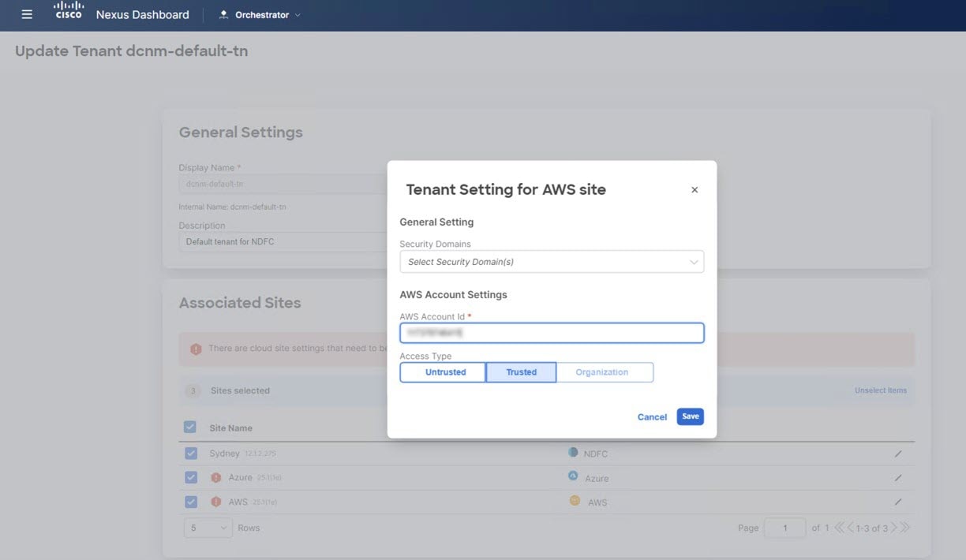Image resolution: width=966 pixels, height=560 pixels.
Task: Click the page number input field
Action: pos(784,528)
